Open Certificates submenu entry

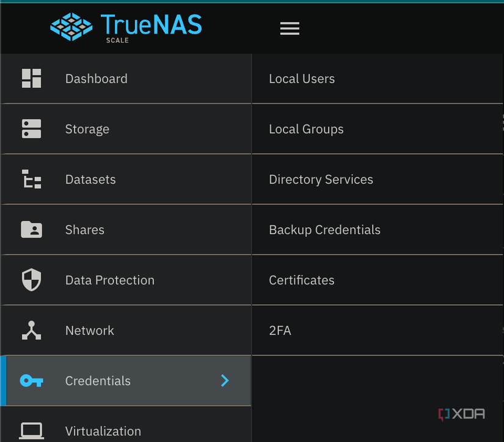point(378,280)
